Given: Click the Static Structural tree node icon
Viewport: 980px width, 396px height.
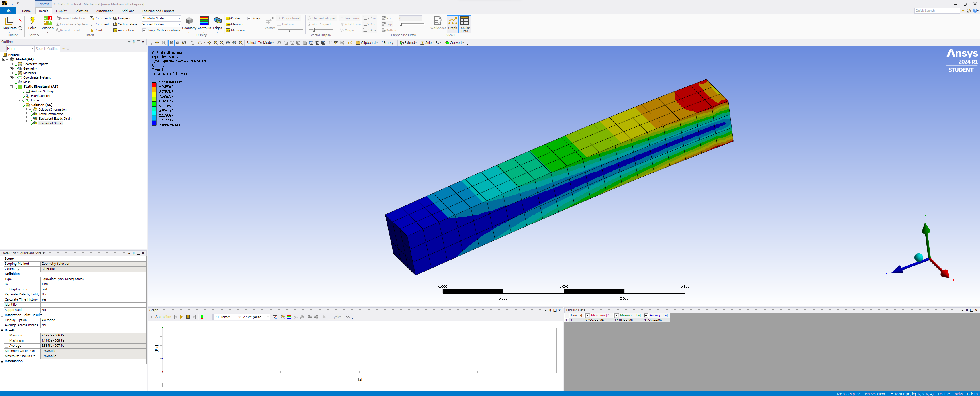Looking at the screenshot, I should pos(20,87).
